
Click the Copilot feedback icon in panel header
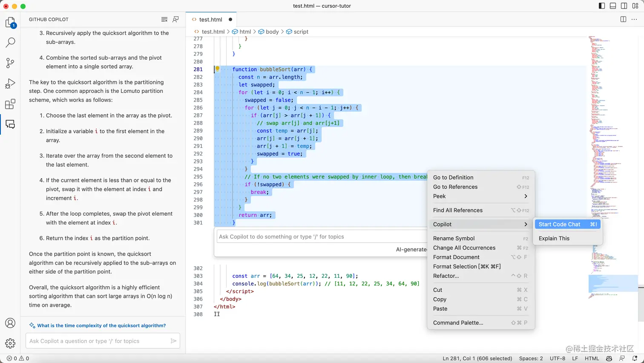pyautogui.click(x=175, y=20)
